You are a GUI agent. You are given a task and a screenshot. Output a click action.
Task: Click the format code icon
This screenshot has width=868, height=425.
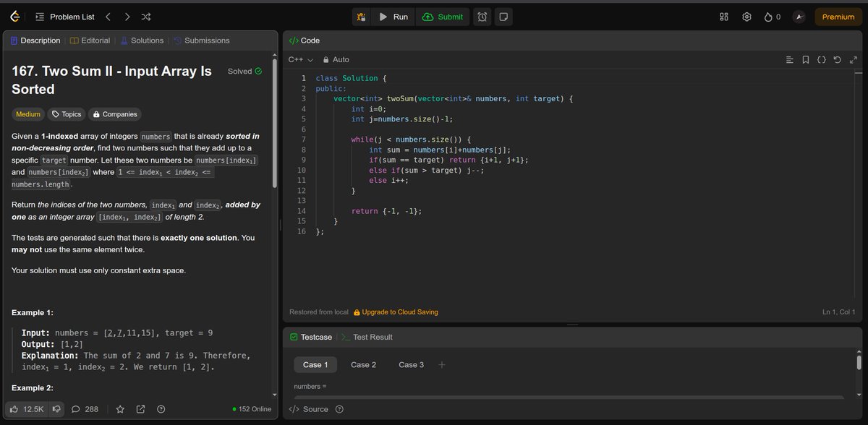(x=790, y=59)
